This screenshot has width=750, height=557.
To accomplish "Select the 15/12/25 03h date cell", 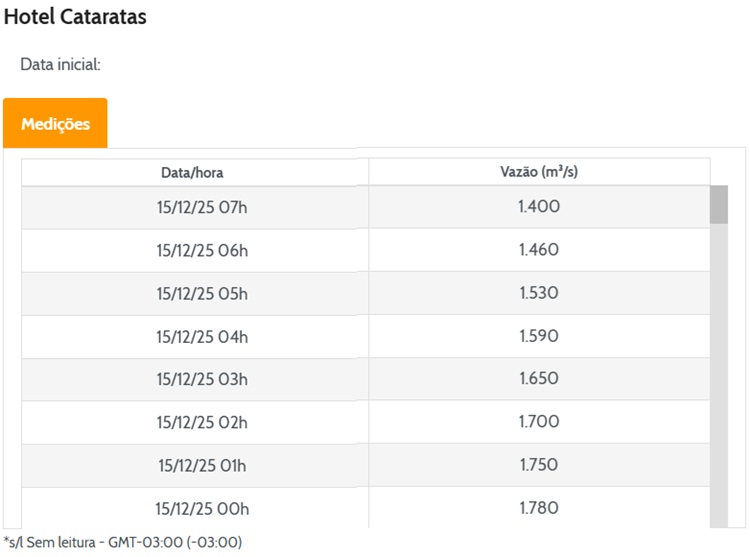I will [202, 379].
